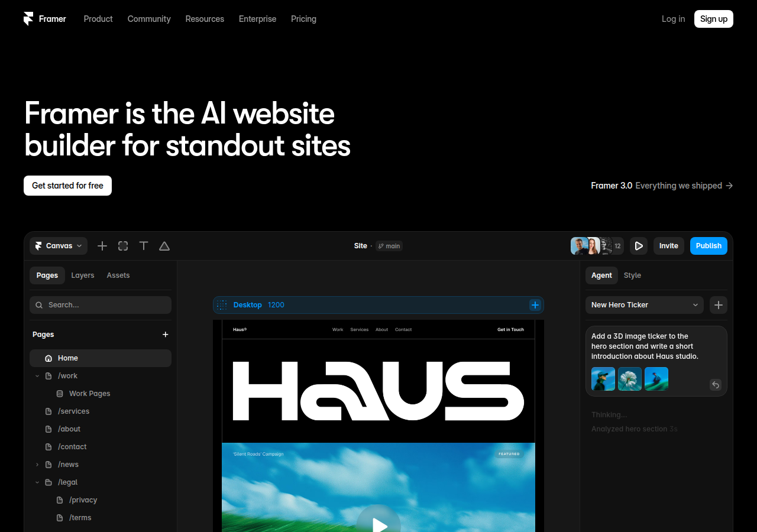
Task: Open the Enterprise nav link
Action: click(x=257, y=19)
